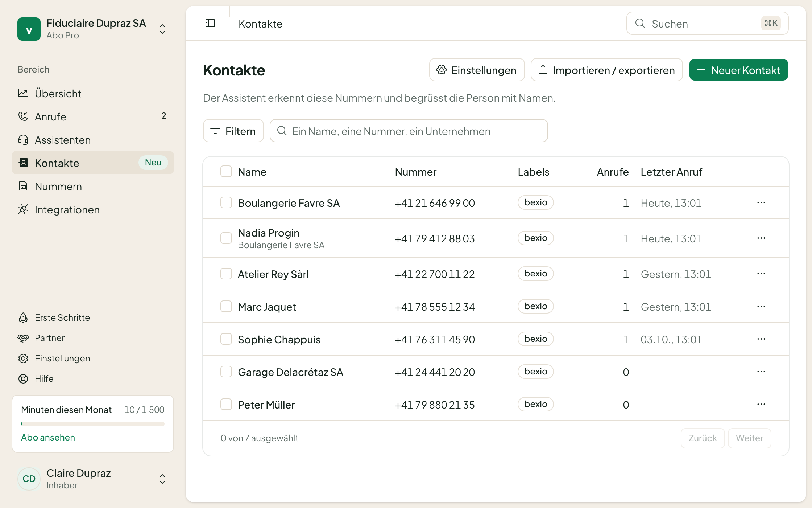The width and height of the screenshot is (812, 508).
Task: Click the Claire Dupraz CD avatar
Action: click(29, 479)
